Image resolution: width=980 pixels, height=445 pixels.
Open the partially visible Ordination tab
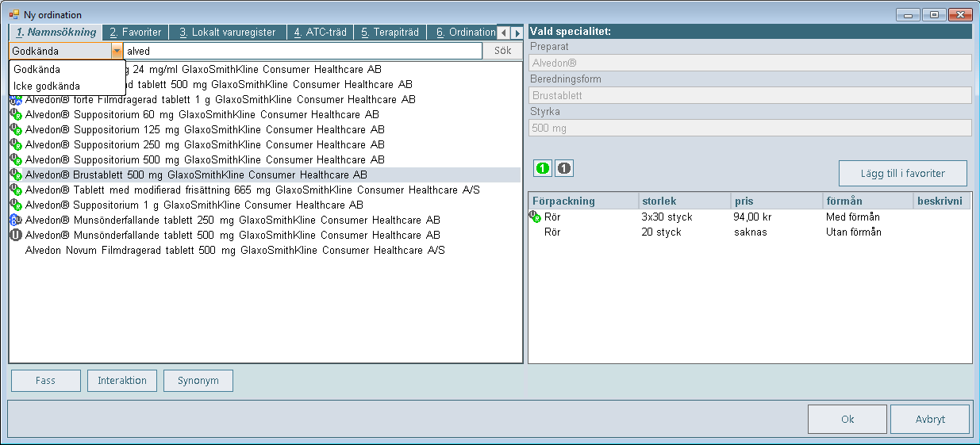(463, 33)
